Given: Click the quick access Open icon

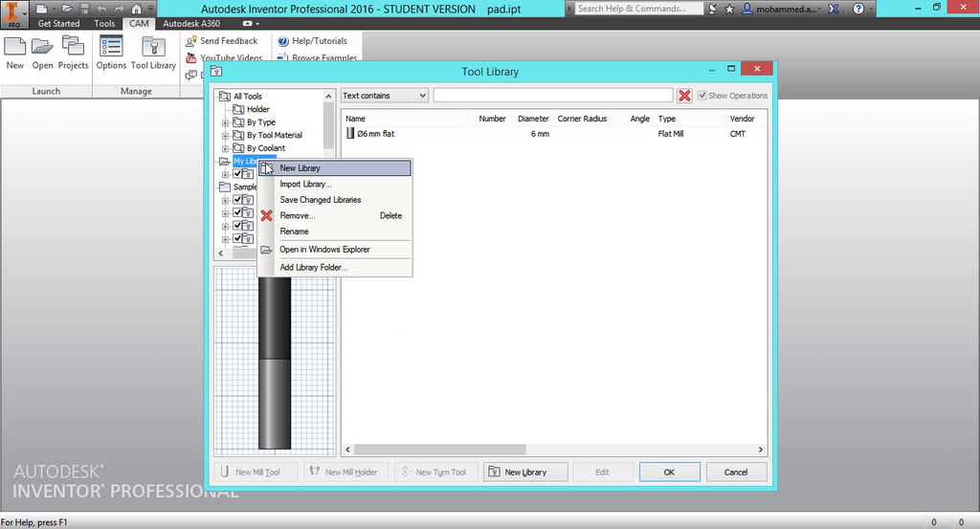Looking at the screenshot, I should [67, 9].
